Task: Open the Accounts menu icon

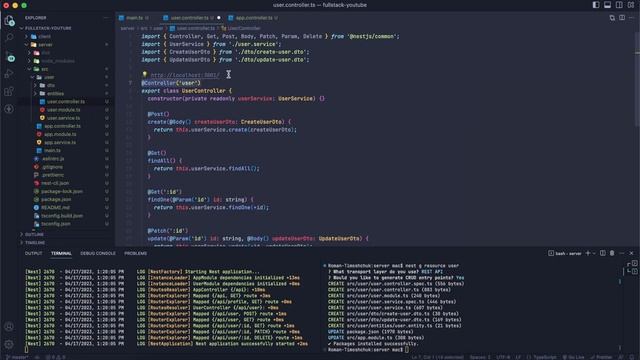Action: (x=9, y=327)
